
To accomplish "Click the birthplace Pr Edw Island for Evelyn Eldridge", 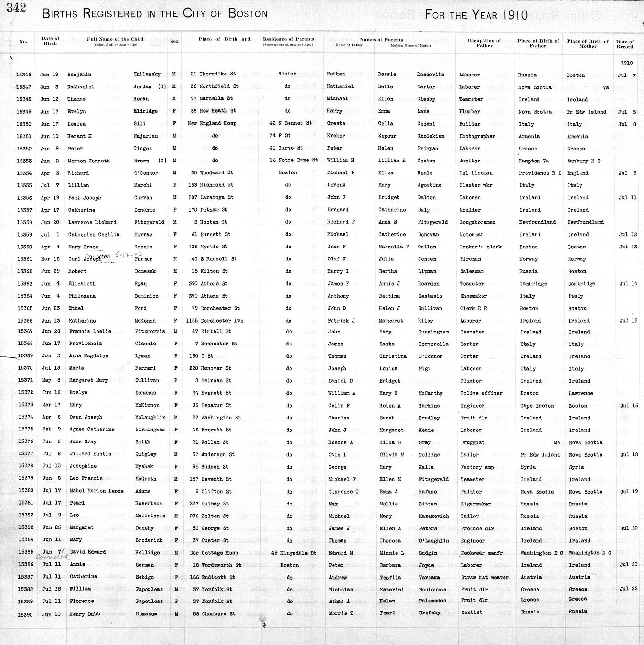I will pyautogui.click(x=587, y=112).
